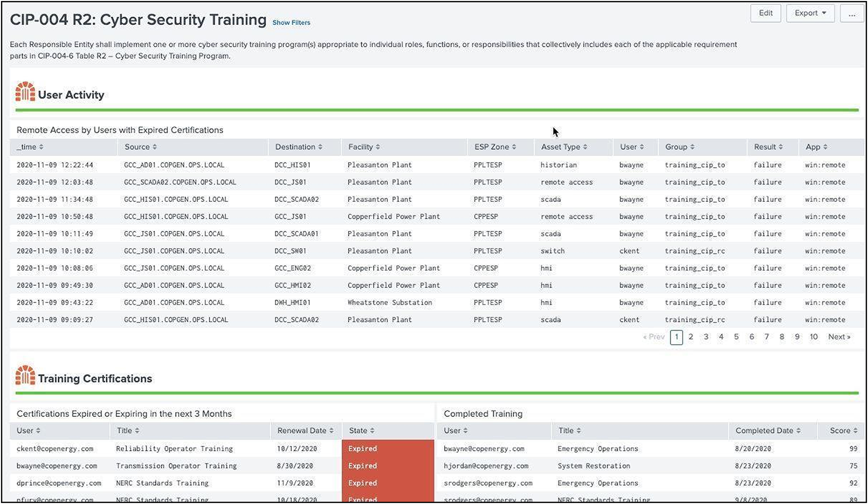
Task: Click the Edit button
Action: (x=765, y=13)
